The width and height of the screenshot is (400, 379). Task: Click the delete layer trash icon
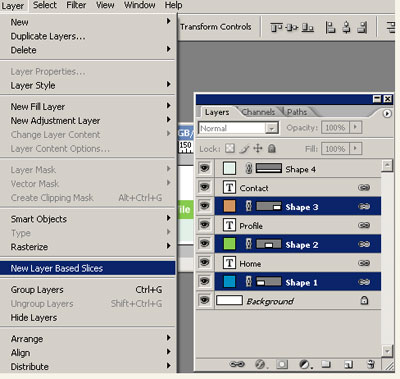tap(371, 364)
